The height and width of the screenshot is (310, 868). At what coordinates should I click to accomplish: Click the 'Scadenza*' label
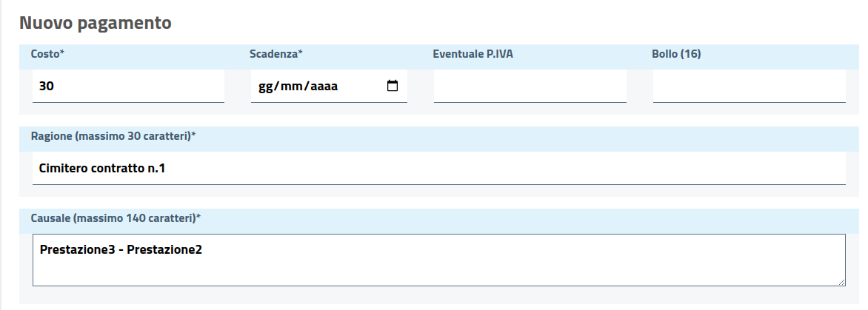(x=276, y=53)
